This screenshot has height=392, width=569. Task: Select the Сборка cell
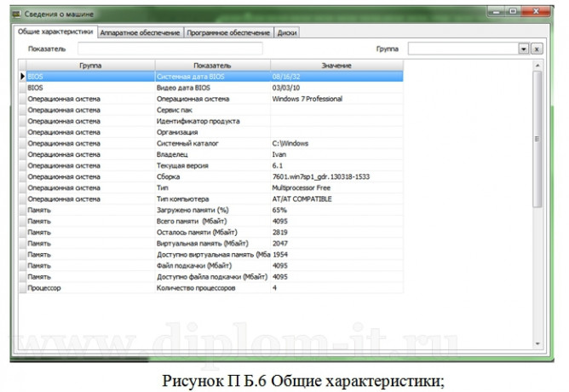coord(213,176)
